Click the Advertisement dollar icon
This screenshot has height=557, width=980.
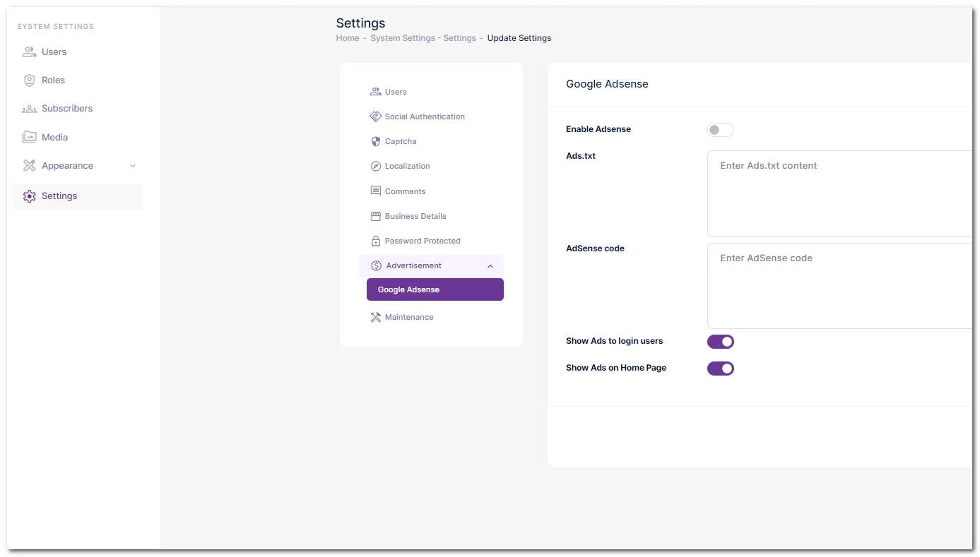(x=377, y=266)
